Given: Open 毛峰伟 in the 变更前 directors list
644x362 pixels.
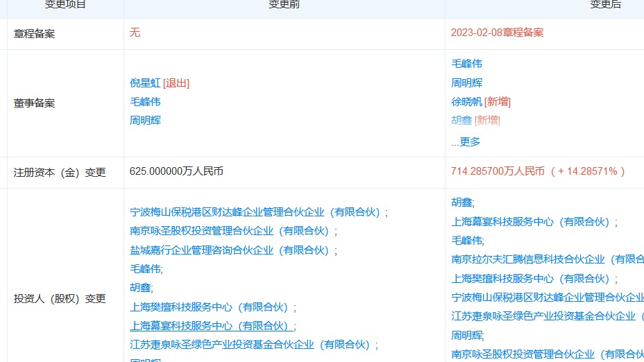Looking at the screenshot, I should pyautogui.click(x=145, y=101).
